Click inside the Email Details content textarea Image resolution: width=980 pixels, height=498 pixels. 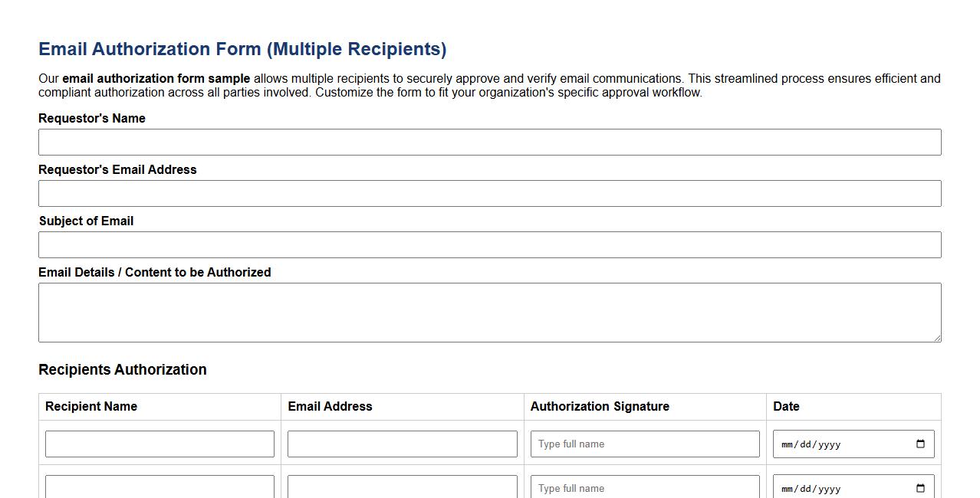point(490,312)
